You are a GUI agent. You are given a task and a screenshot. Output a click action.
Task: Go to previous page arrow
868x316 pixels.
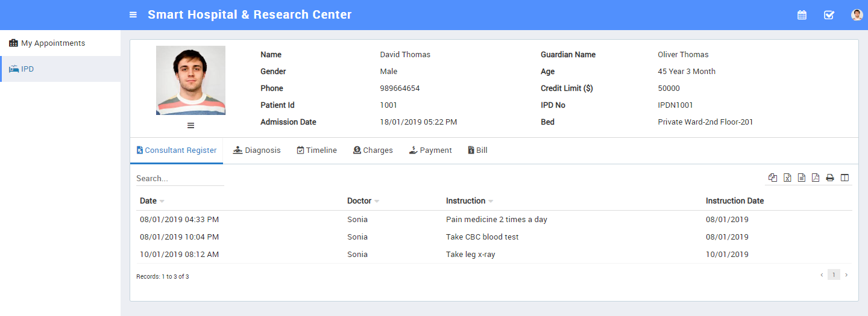point(822,275)
